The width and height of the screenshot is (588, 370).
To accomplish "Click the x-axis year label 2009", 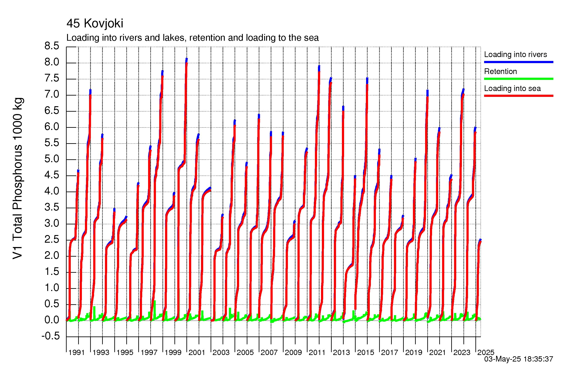I will tap(293, 352).
